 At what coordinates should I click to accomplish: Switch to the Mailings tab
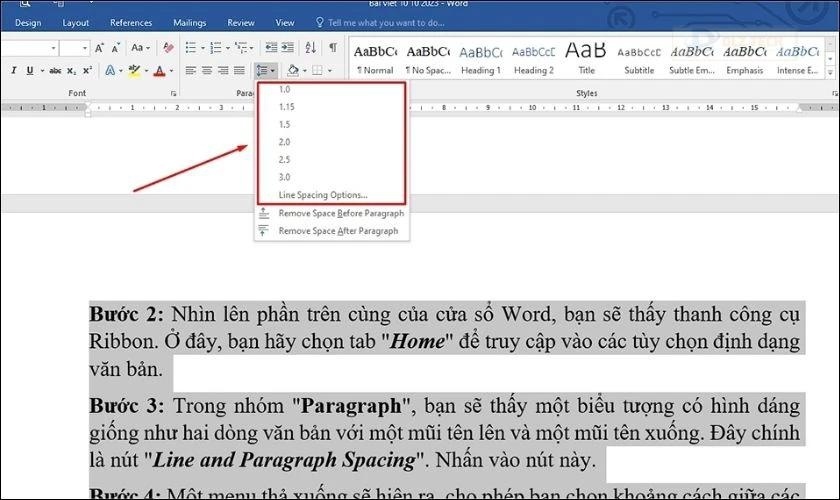point(190,23)
